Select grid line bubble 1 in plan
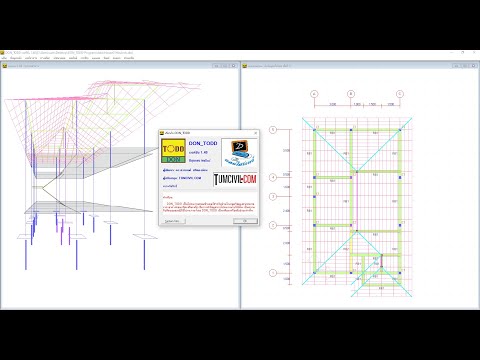Screen dimensions: 480x360 click(273, 273)
